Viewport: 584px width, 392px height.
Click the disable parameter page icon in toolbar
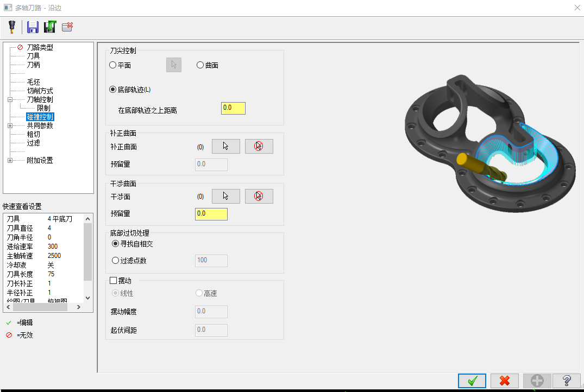click(67, 27)
